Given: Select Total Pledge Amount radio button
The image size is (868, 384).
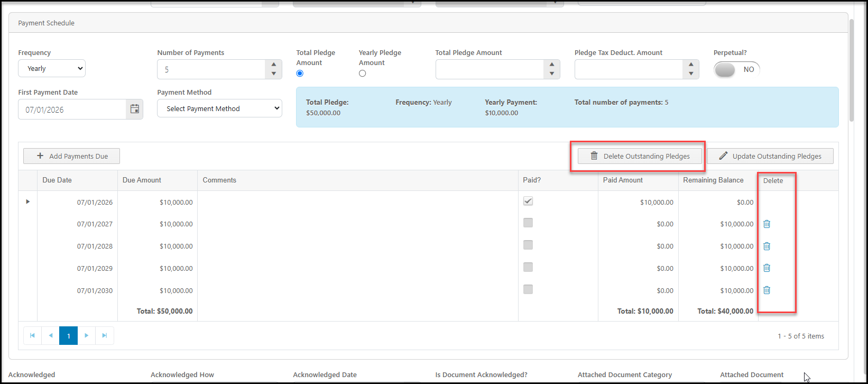Looking at the screenshot, I should pos(300,74).
